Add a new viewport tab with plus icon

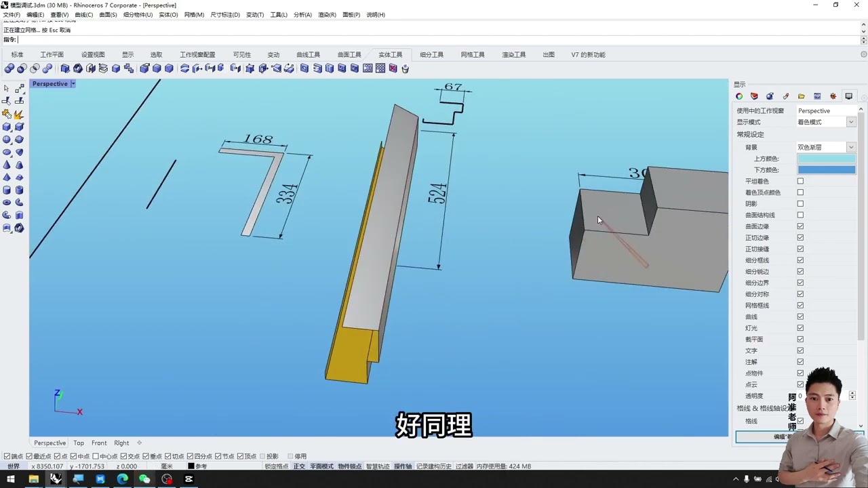pyautogui.click(x=140, y=443)
